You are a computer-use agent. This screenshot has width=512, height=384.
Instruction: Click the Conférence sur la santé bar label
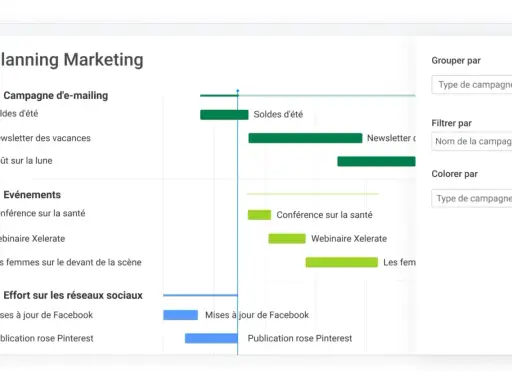click(324, 215)
